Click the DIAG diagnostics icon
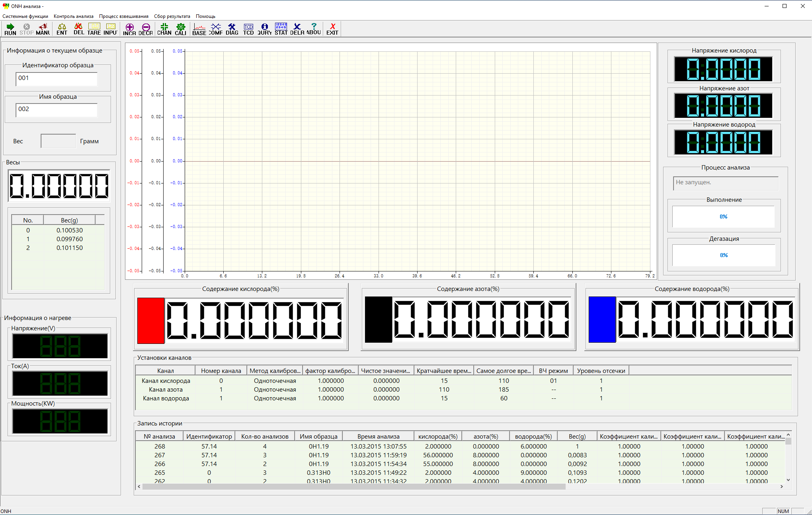Image resolution: width=812 pixels, height=515 pixels. tap(232, 29)
